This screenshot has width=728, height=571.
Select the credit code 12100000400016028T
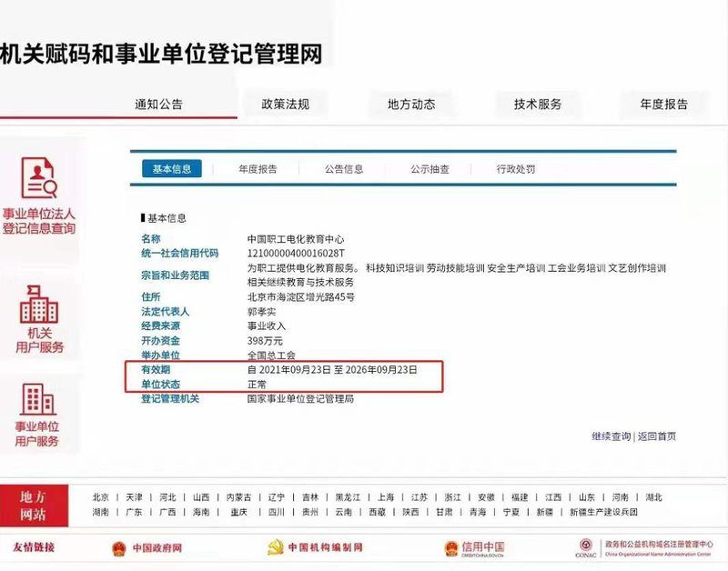tap(296, 254)
